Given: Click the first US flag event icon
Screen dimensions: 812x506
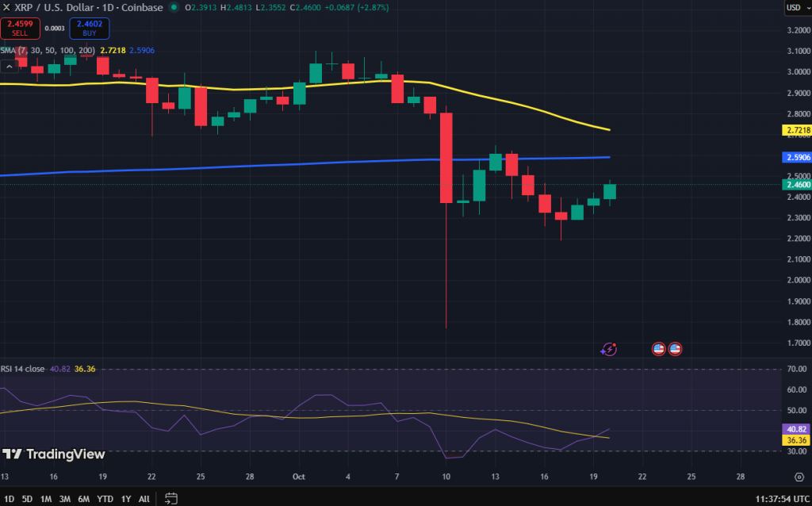Looking at the screenshot, I should coord(658,348).
